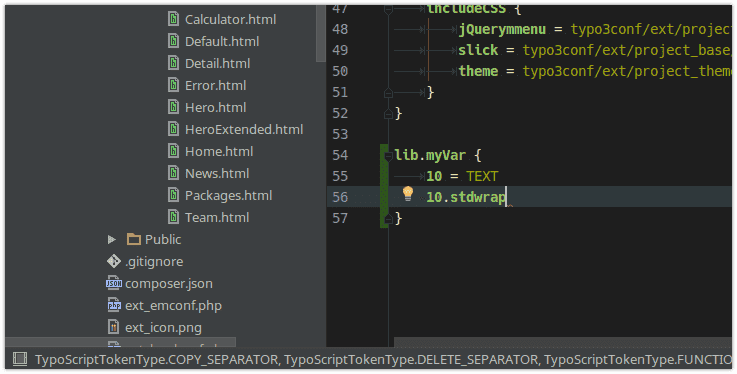Place cursor in 10.stdwrap on line 56
Image resolution: width=737 pixels, height=374 pixels.
point(466,197)
